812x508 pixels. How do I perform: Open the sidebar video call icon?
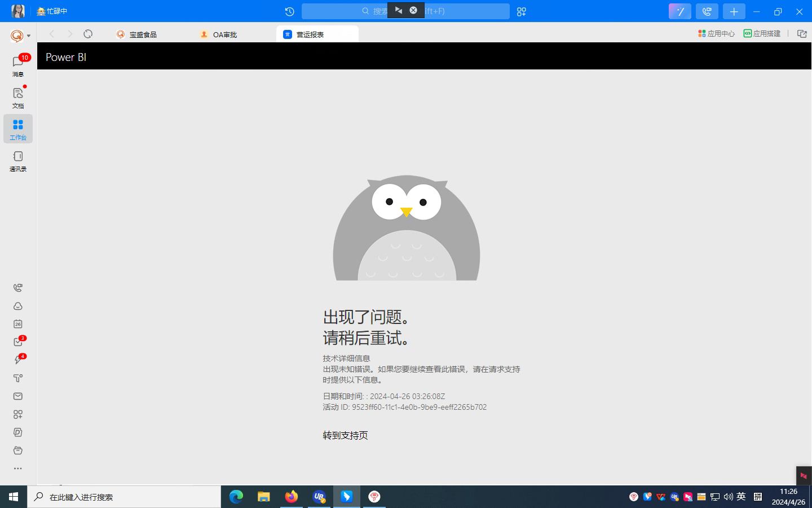point(18,288)
